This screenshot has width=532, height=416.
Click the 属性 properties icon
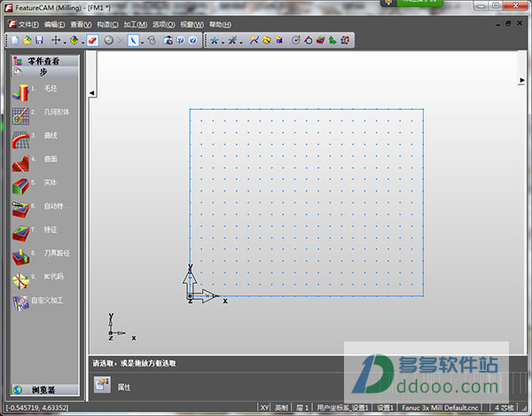(102, 384)
